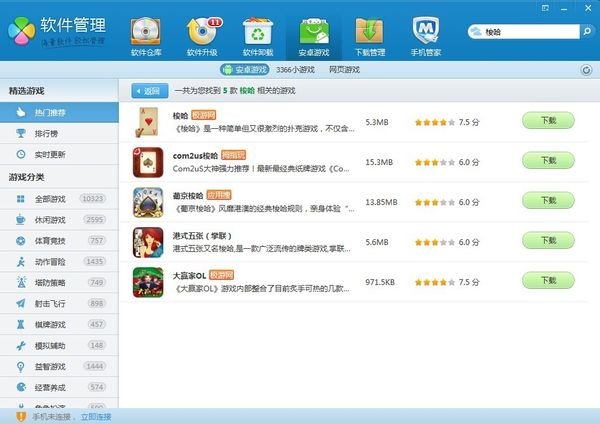Viewport: 600px width, 424px height.
Task: Open the 软件仓库 software library icon
Action: point(147,32)
